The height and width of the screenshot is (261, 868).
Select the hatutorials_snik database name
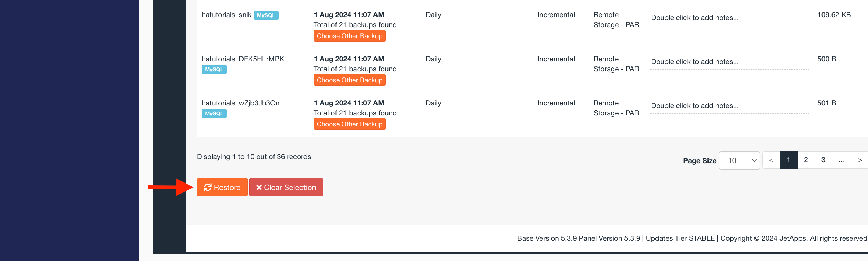click(227, 15)
